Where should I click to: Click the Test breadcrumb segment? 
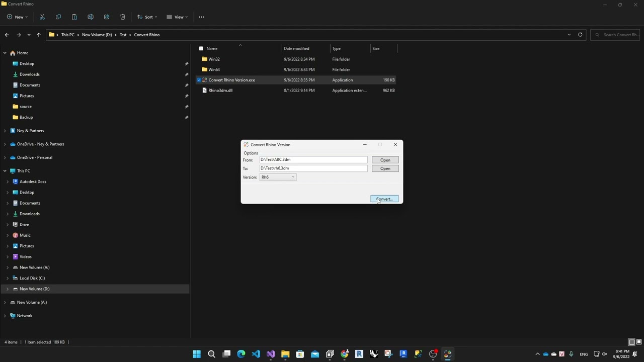pyautogui.click(x=123, y=35)
